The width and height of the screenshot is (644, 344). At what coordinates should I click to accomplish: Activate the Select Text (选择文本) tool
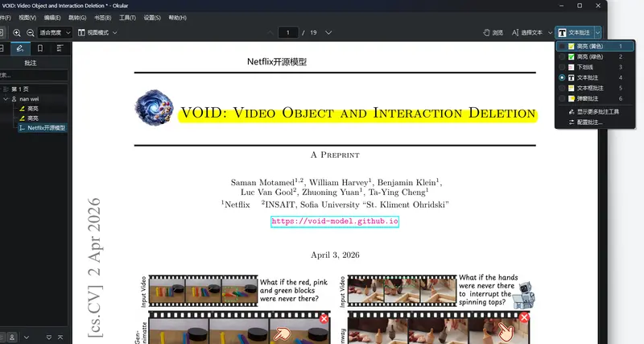click(x=530, y=32)
